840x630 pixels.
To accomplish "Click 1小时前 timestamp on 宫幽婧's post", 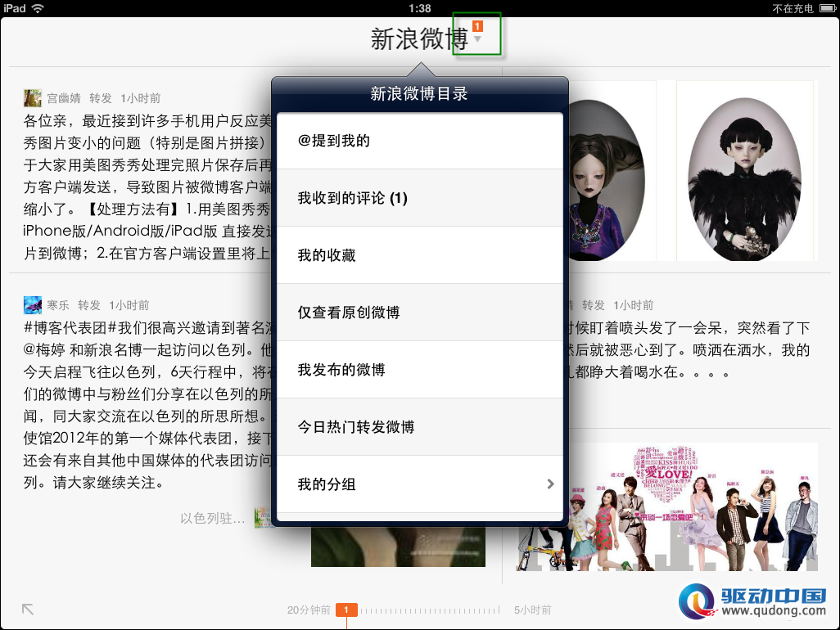I will click(140, 98).
